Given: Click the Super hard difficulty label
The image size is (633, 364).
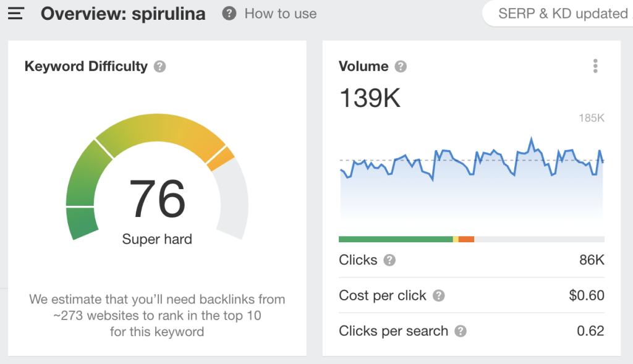Looking at the screenshot, I should (x=157, y=239).
